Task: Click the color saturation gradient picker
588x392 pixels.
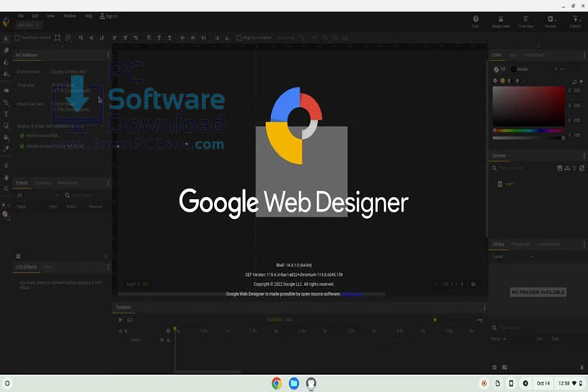Action: (x=528, y=106)
